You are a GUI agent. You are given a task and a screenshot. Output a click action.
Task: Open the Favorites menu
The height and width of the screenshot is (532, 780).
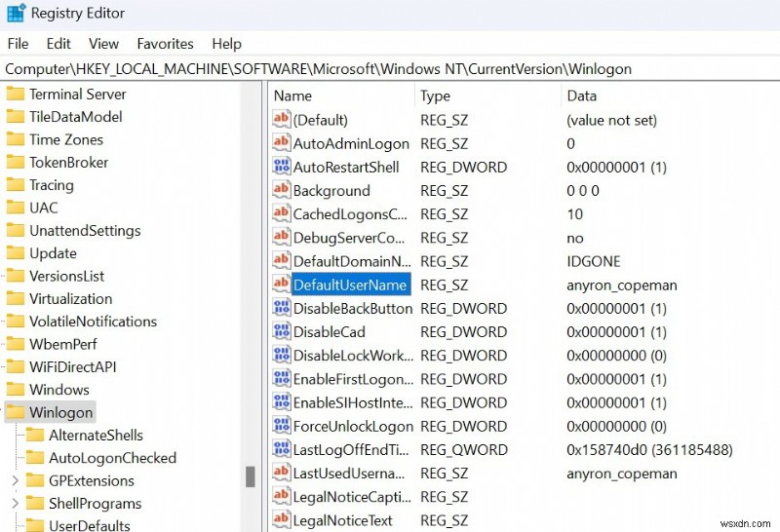(x=165, y=44)
